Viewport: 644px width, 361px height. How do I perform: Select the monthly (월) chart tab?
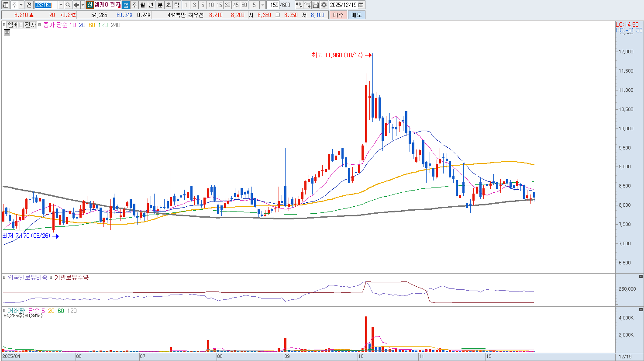(x=143, y=5)
